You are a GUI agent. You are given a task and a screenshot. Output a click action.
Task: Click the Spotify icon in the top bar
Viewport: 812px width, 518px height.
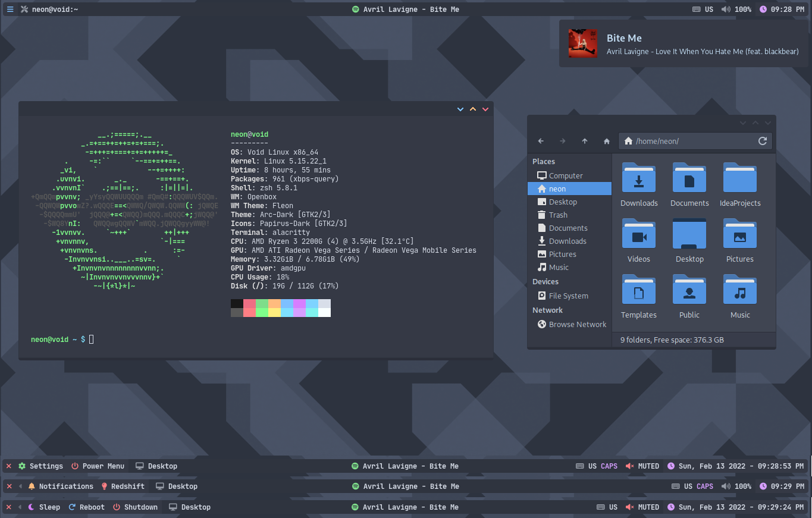pyautogui.click(x=356, y=10)
